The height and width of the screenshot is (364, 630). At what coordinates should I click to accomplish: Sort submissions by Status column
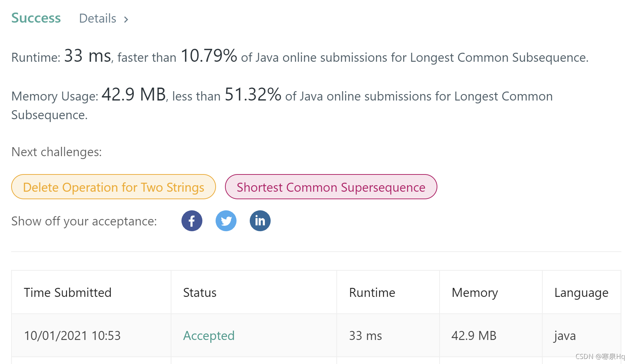click(x=200, y=292)
